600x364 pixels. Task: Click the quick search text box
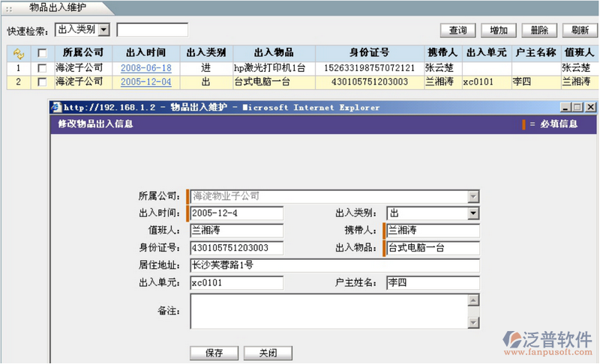[152, 30]
